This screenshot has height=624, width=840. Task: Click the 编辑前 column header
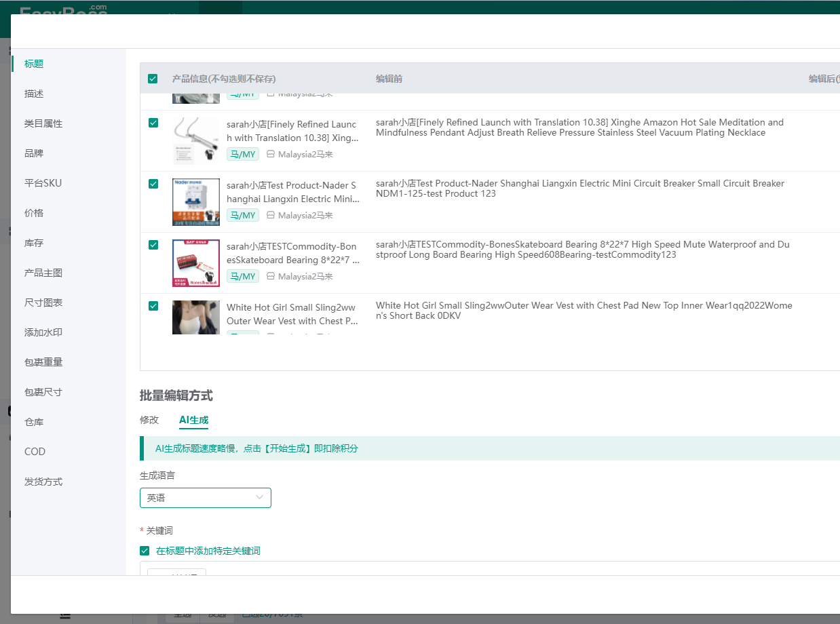[389, 79]
